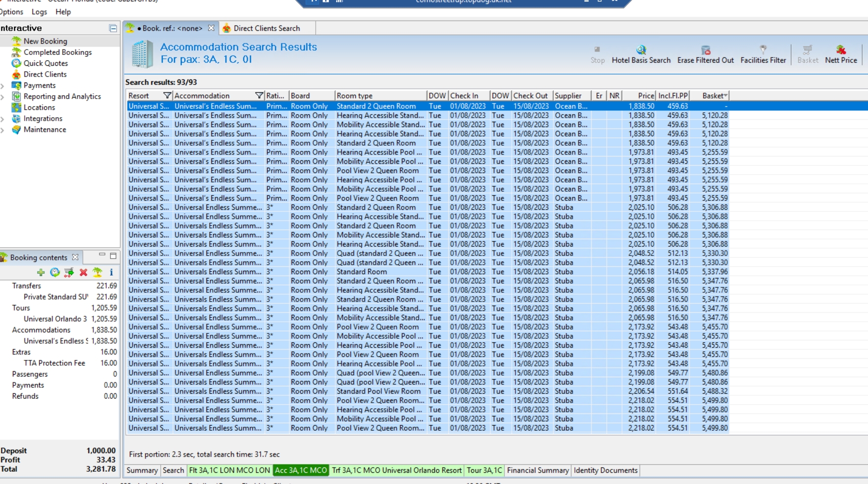868x484 pixels.
Task: Click the blue info icon in Booking contents
Action: pyautogui.click(x=111, y=272)
